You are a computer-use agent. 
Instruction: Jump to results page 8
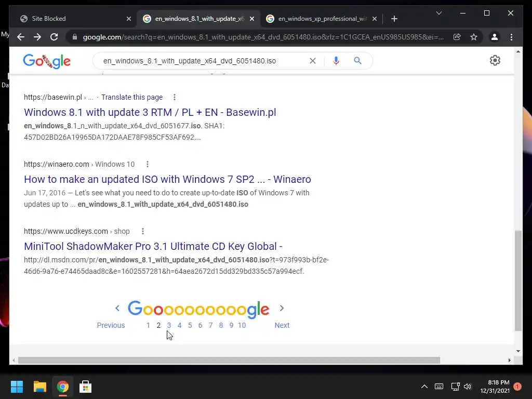221,325
